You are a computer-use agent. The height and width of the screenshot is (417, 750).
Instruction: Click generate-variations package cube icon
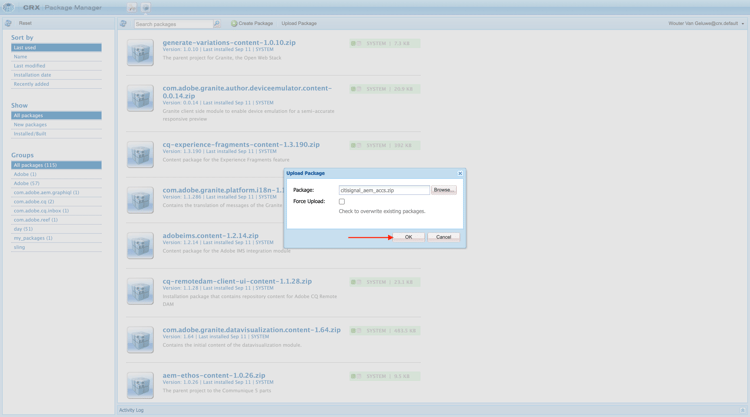140,53
